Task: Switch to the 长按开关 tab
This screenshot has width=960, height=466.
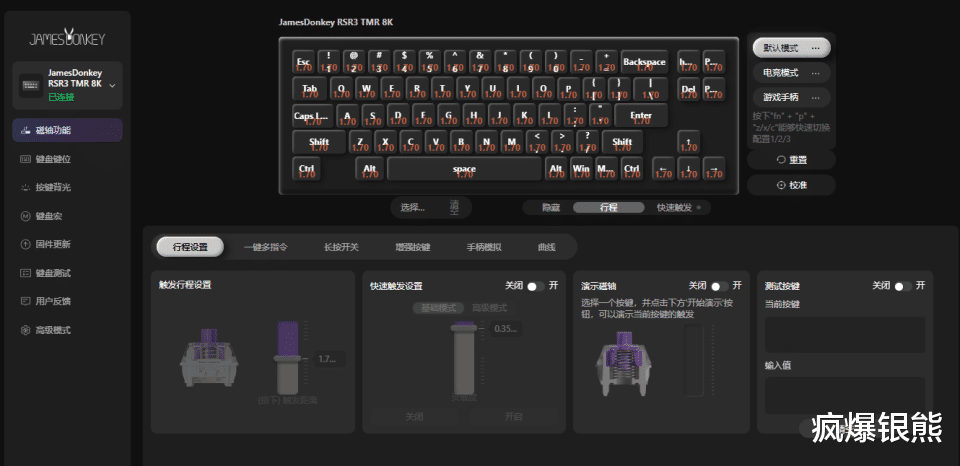Action: pyautogui.click(x=341, y=247)
